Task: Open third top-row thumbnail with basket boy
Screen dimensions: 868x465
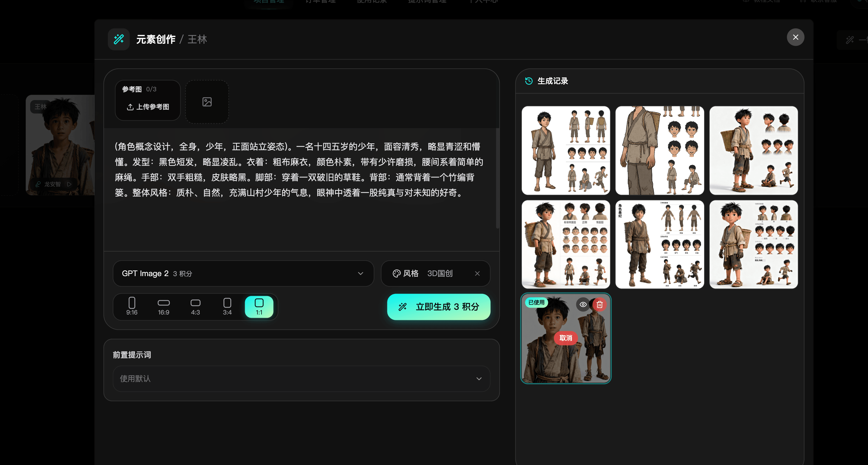Action: [753, 150]
